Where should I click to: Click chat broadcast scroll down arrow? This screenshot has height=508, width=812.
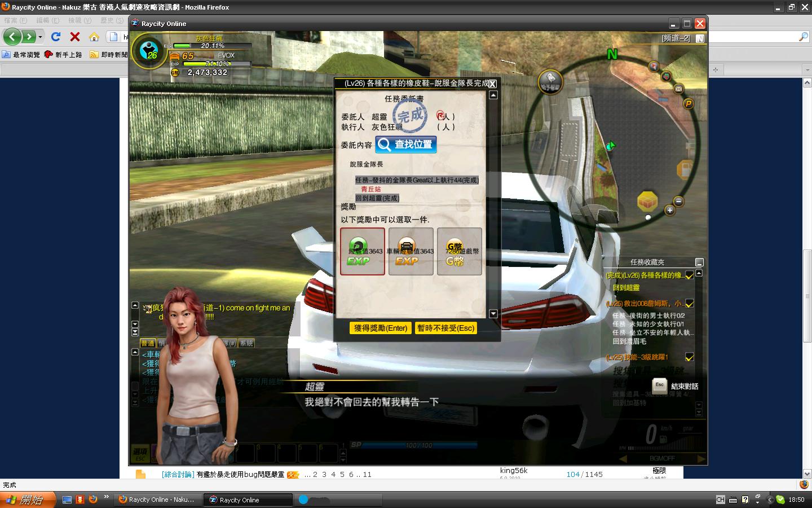pyautogui.click(x=135, y=325)
